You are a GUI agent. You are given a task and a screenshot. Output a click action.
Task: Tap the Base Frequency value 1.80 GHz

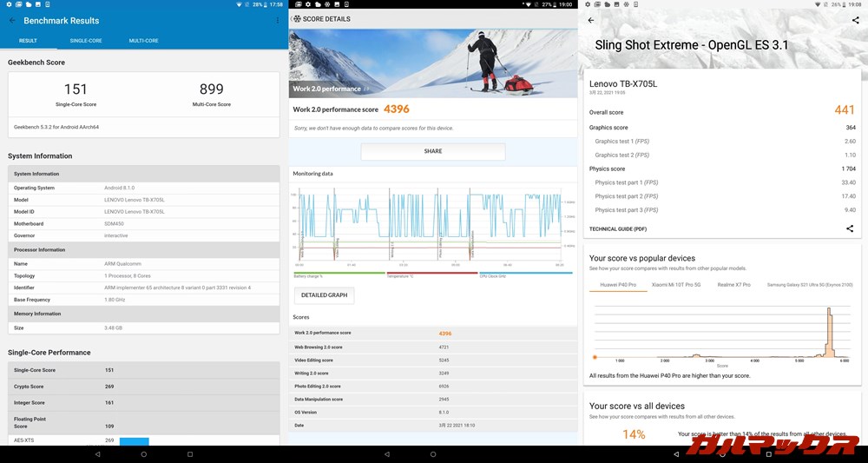click(115, 300)
